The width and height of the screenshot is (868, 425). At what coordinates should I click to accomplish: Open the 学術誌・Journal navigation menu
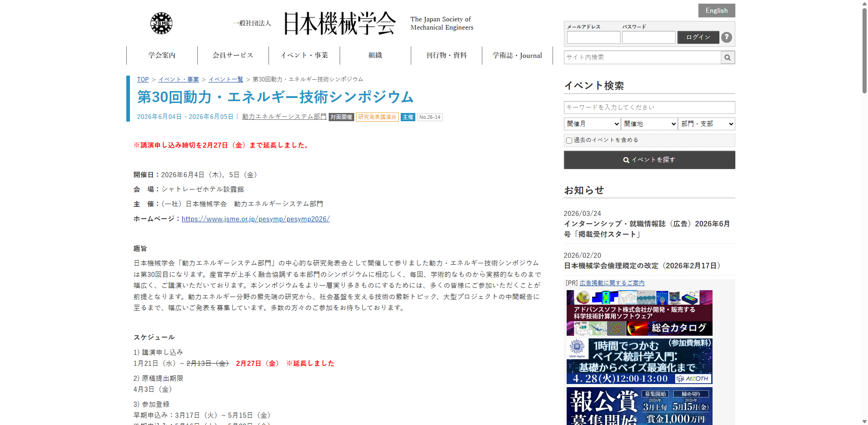[x=517, y=55]
